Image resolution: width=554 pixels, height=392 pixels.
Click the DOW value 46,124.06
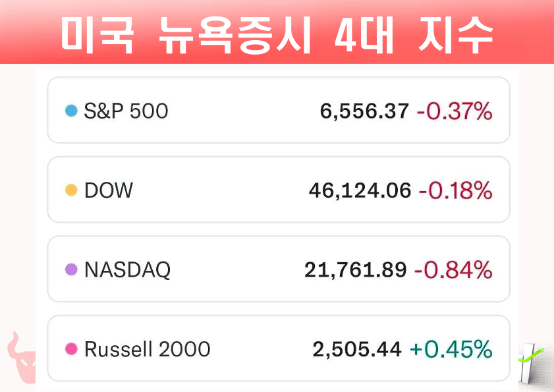(360, 190)
